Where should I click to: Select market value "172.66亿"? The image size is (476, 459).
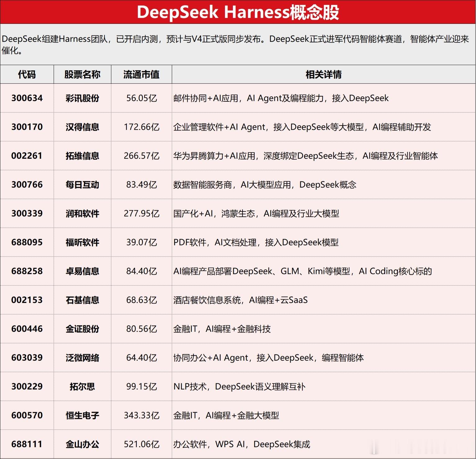tap(142, 127)
